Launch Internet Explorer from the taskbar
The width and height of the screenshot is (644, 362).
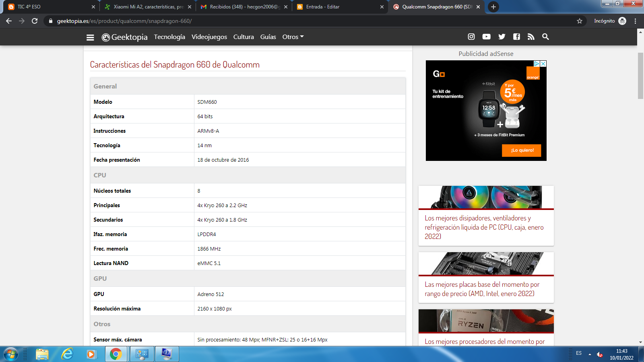click(x=67, y=354)
